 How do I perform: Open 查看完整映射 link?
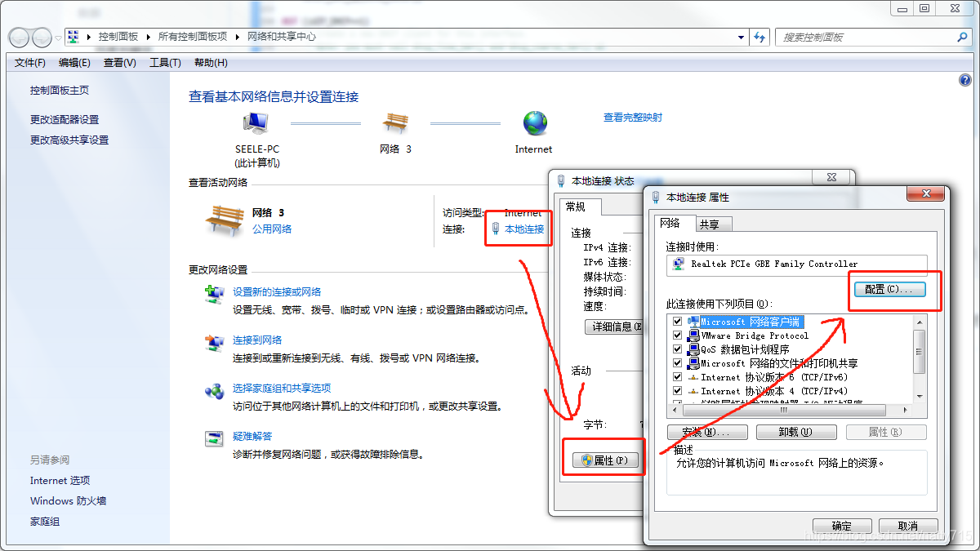(x=633, y=118)
